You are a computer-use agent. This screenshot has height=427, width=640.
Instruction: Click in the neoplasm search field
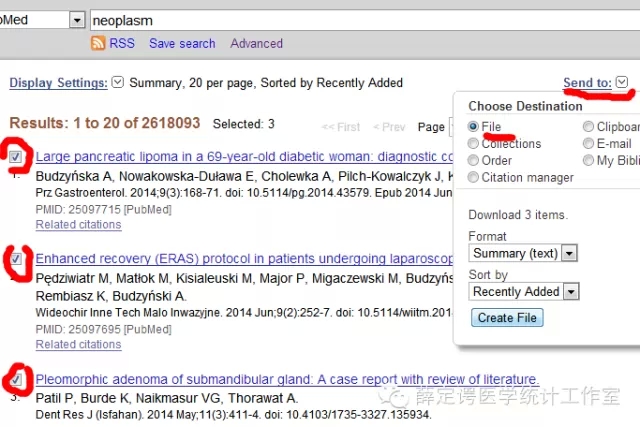[x=365, y=20]
